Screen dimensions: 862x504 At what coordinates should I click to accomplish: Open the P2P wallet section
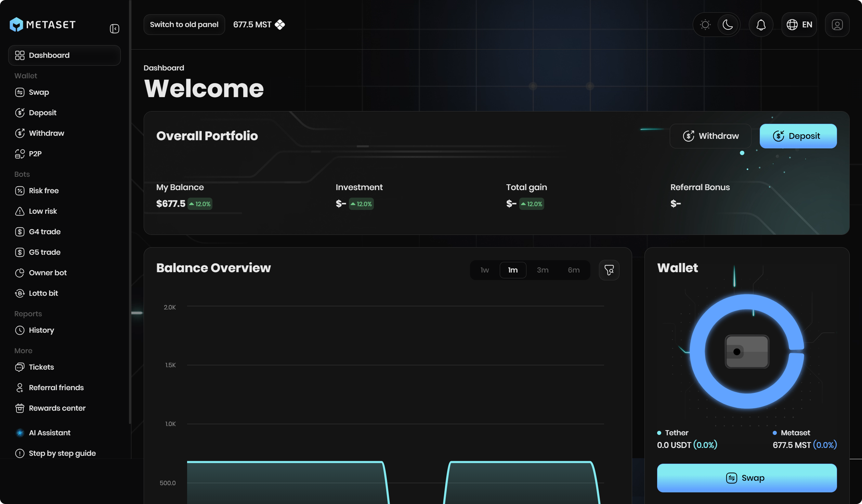pos(35,154)
